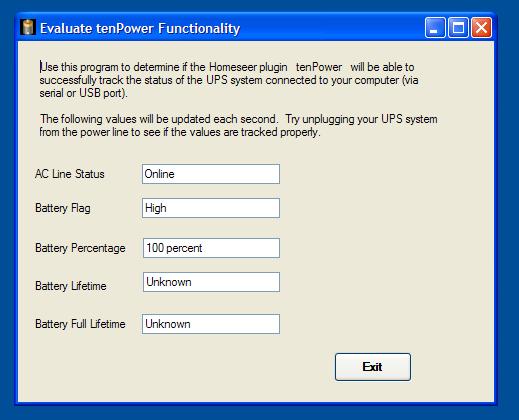This screenshot has height=420, width=519.
Task: Click the Homeseer plugin description paragraph
Action: [x=229, y=80]
